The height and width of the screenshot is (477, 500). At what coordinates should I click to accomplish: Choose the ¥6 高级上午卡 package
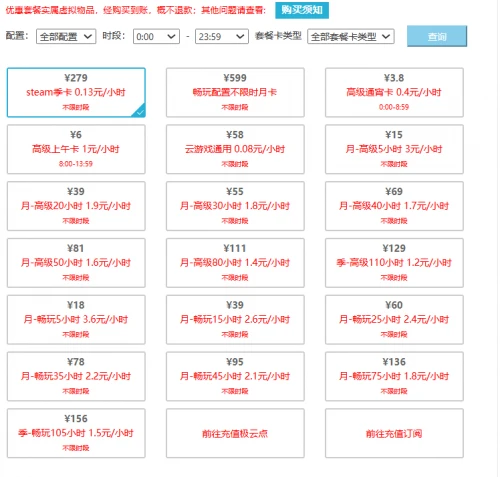(76, 149)
